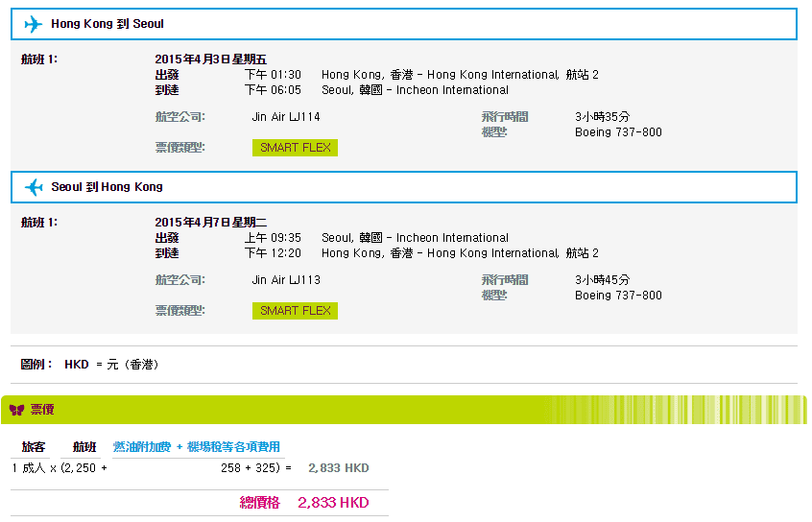Click the green 票價 section bar

[403, 410]
